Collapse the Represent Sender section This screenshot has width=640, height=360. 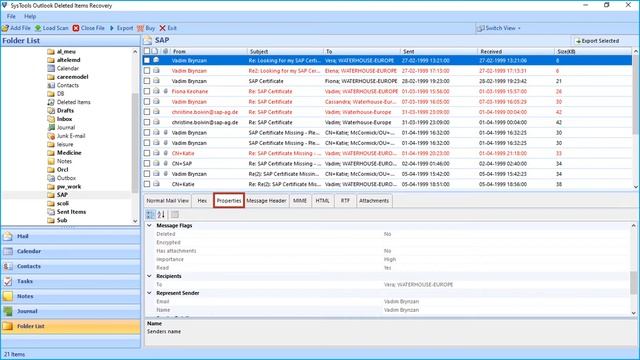149,293
